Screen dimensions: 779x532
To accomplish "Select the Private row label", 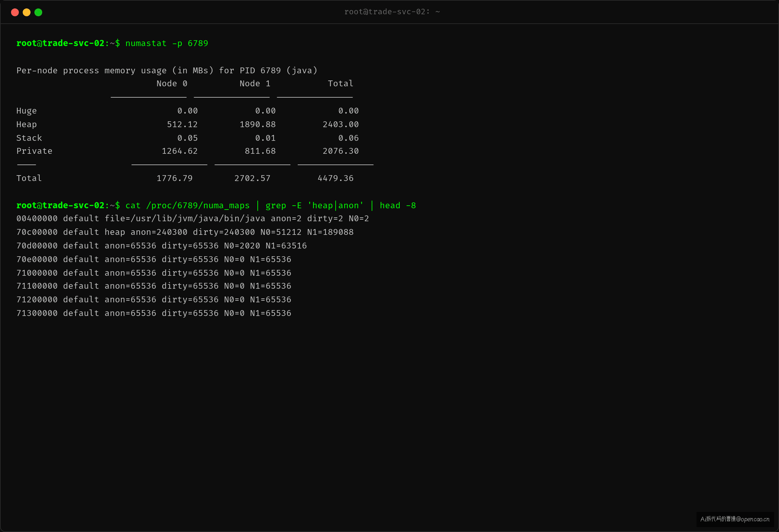I will click(x=34, y=151).
